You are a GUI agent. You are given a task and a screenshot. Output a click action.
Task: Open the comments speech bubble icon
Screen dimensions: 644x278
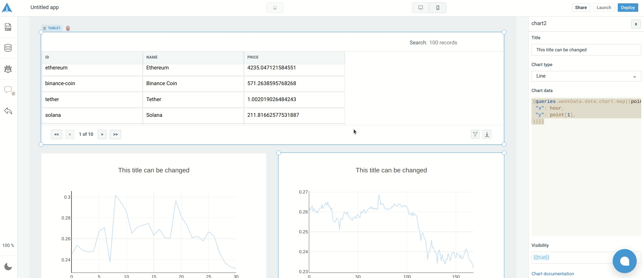(x=8, y=90)
